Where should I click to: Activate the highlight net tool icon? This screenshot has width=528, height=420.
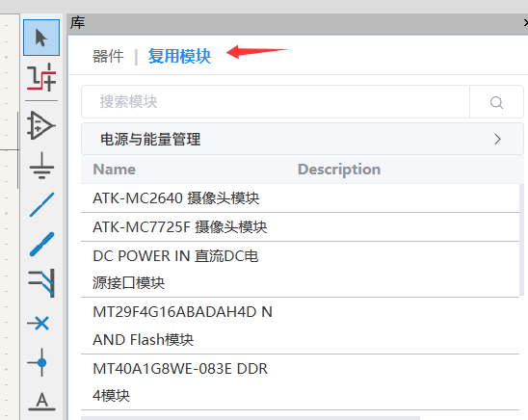(41, 77)
